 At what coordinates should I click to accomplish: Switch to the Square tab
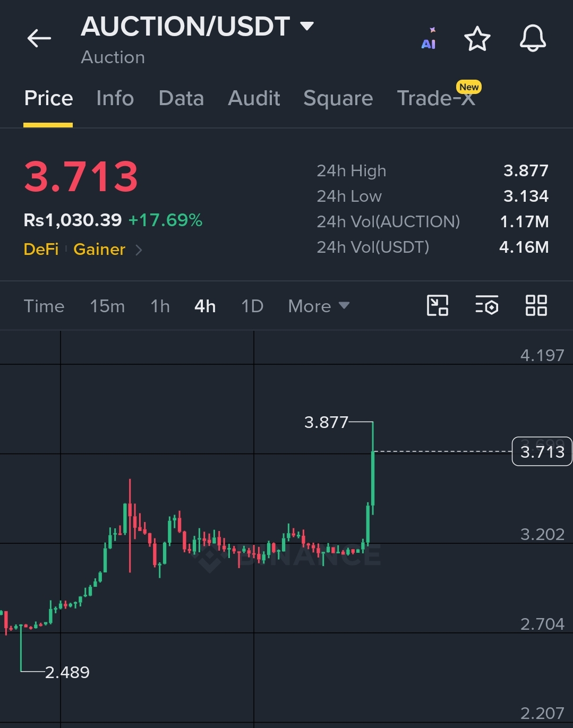tap(338, 98)
